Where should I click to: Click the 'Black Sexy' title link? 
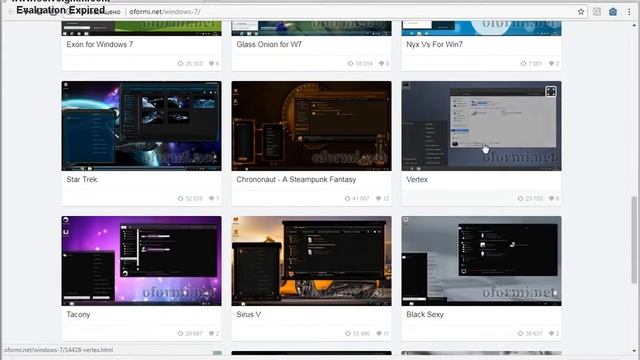pyautogui.click(x=424, y=314)
